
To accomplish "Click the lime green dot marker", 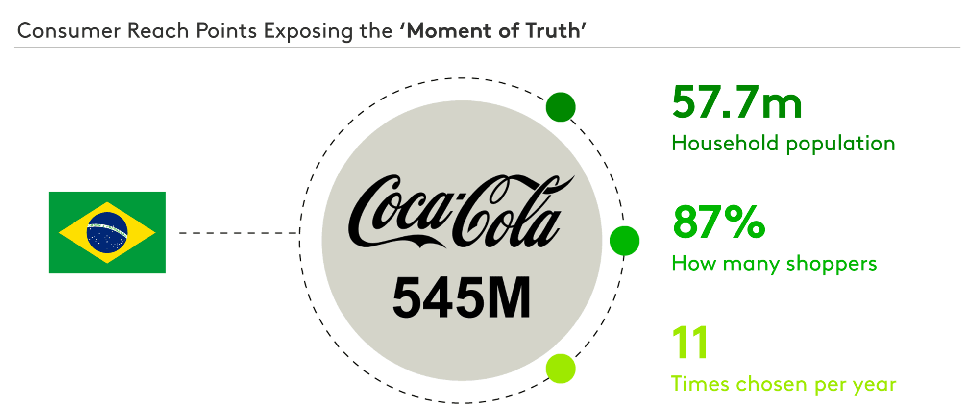I will click(x=561, y=369).
